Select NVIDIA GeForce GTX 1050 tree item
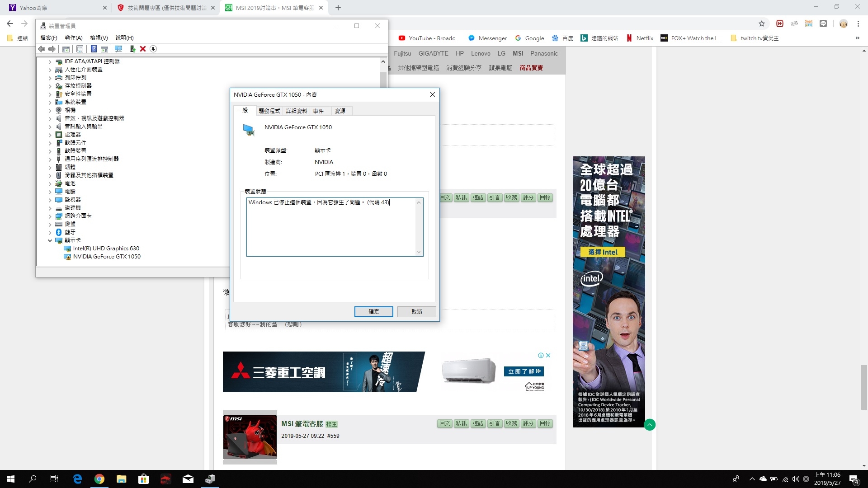 [107, 257]
